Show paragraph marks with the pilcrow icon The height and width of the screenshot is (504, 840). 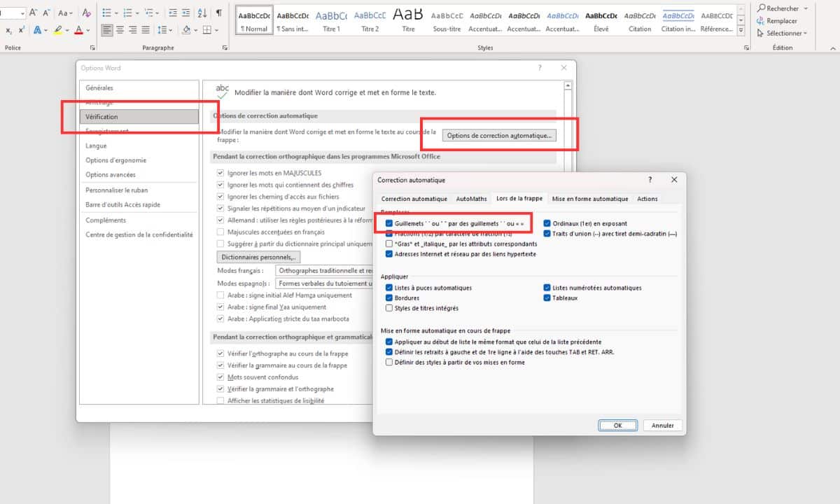coord(219,13)
